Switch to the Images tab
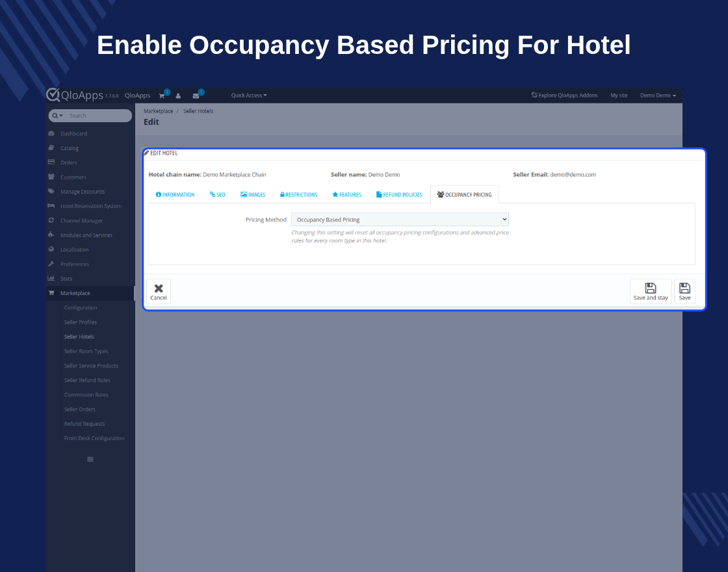The height and width of the screenshot is (572, 728). coord(253,194)
